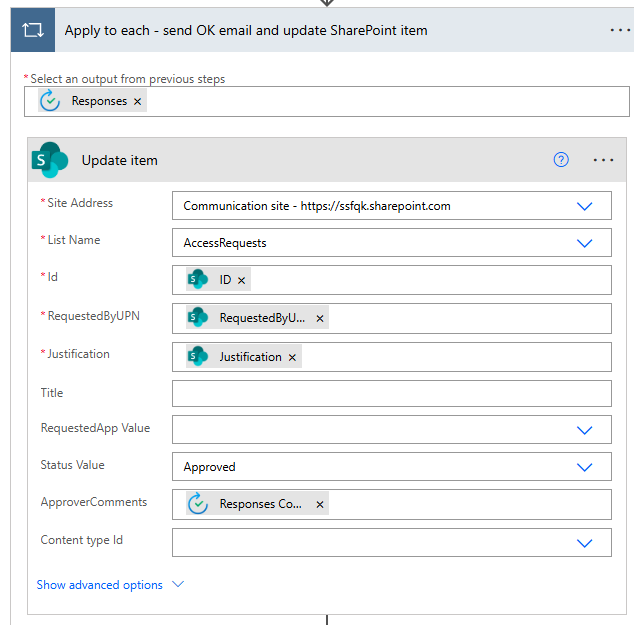Viewport: 634px width, 625px height.
Task: Click into the Title input field
Action: coord(391,393)
